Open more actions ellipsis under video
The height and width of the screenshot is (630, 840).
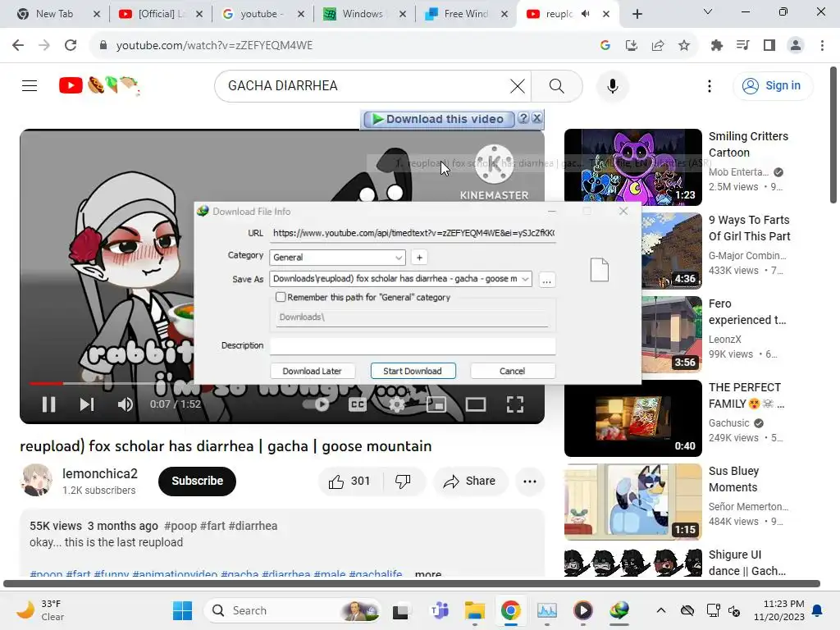coord(530,481)
